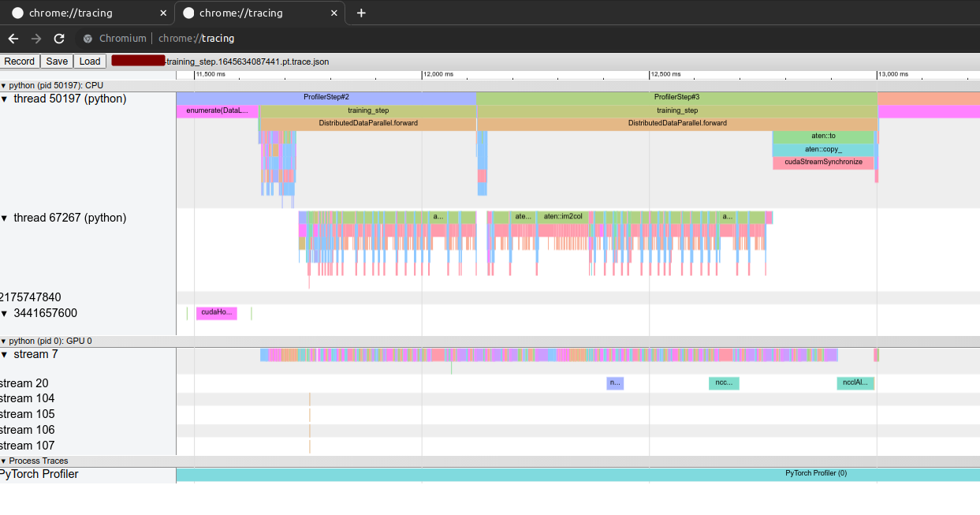Open a new tab with plus icon
The image size is (980, 515).
point(361,13)
